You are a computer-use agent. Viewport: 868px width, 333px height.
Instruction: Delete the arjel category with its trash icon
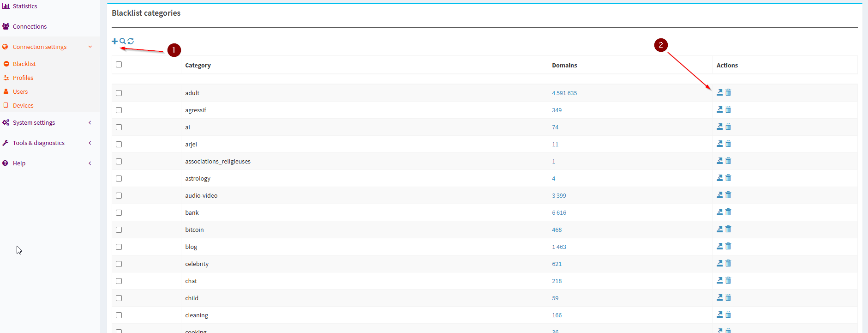(728, 144)
